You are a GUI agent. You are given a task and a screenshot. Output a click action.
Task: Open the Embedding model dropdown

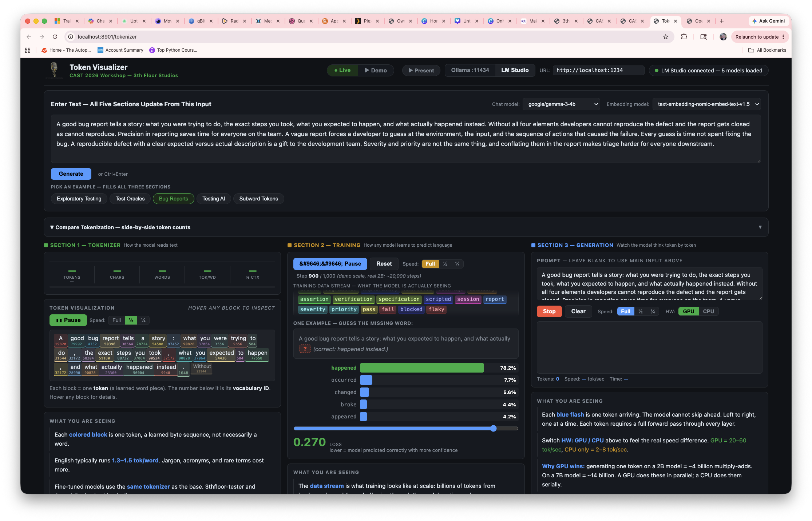click(706, 104)
